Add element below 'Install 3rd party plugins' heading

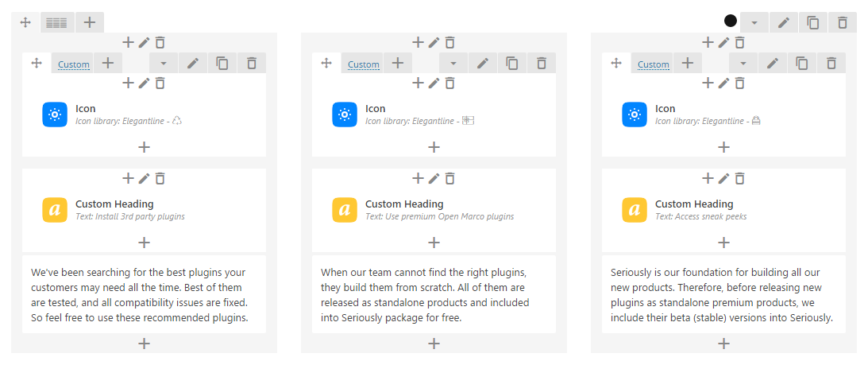(144, 243)
